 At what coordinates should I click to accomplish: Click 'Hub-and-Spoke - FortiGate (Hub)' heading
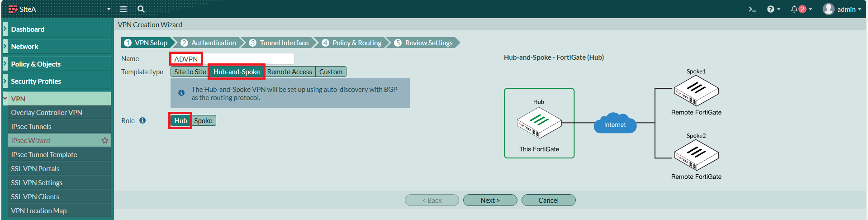[x=554, y=57]
